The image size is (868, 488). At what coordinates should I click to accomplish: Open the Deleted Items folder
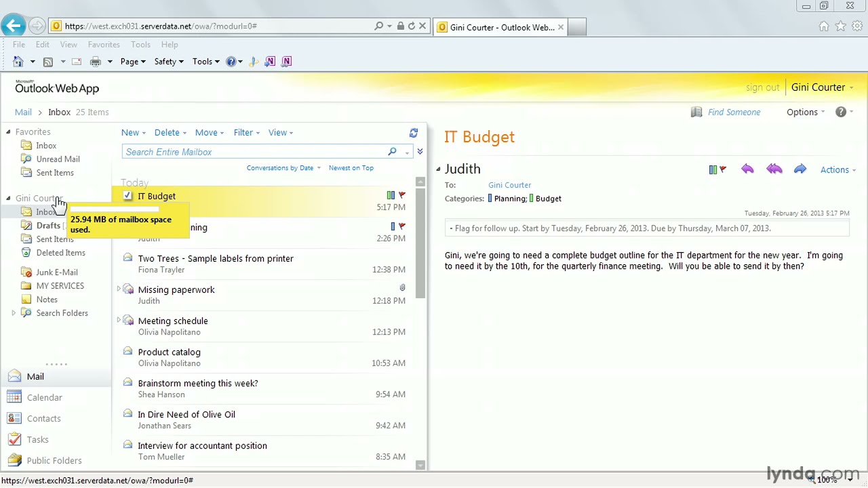(x=60, y=253)
